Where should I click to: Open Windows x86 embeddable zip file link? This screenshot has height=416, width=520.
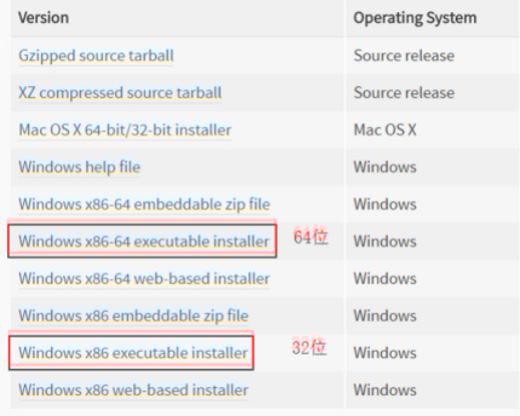[x=133, y=316]
